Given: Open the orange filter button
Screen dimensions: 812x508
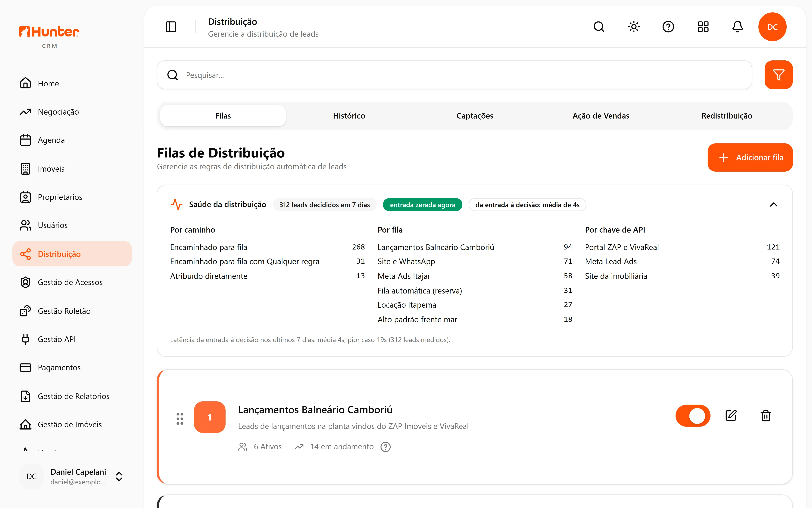Looking at the screenshot, I should (x=778, y=75).
